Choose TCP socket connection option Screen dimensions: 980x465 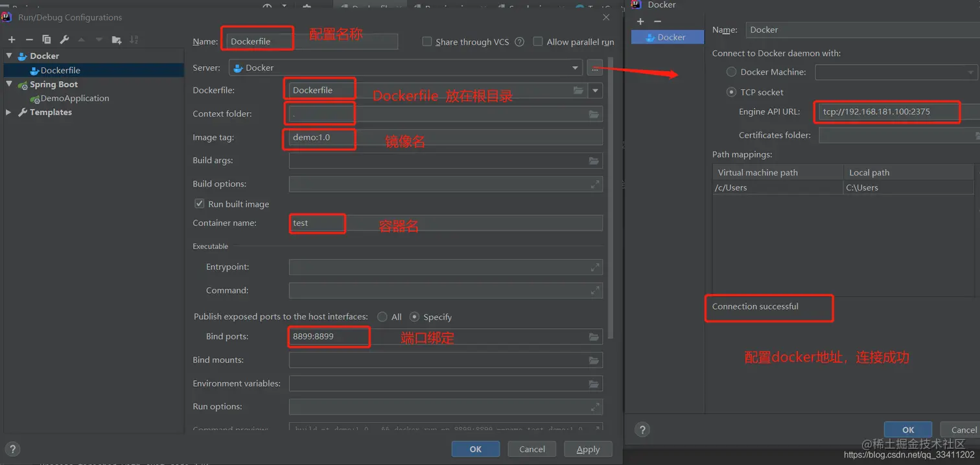pyautogui.click(x=732, y=92)
